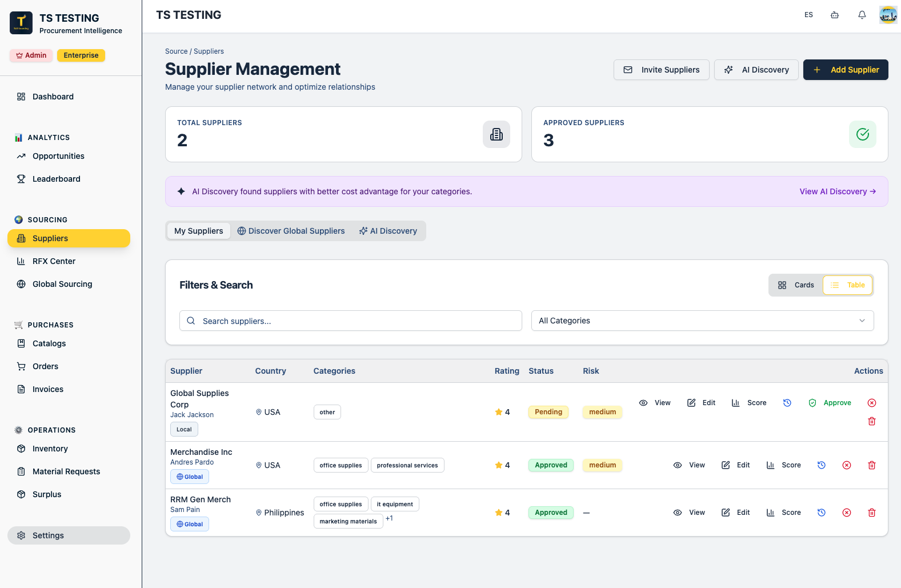Click the +1 more categories indicator
This screenshot has width=901, height=588.
tap(389, 518)
